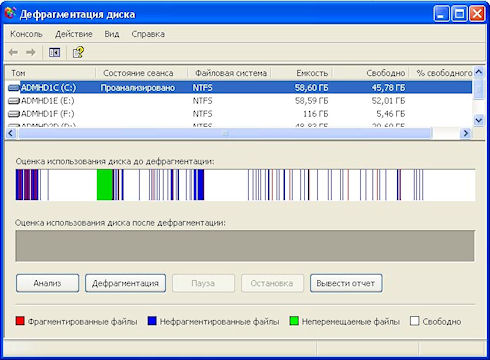
Task: Click the Пауза button
Action: coord(203,283)
